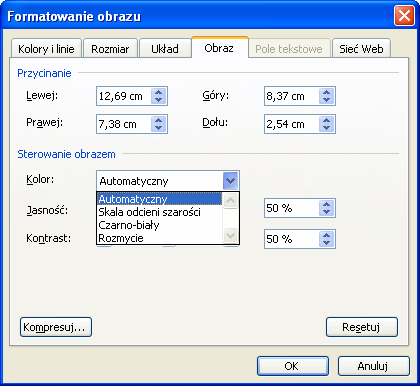Decrease the Prawej crop value
Screen dimensions: 420x386
(159, 128)
